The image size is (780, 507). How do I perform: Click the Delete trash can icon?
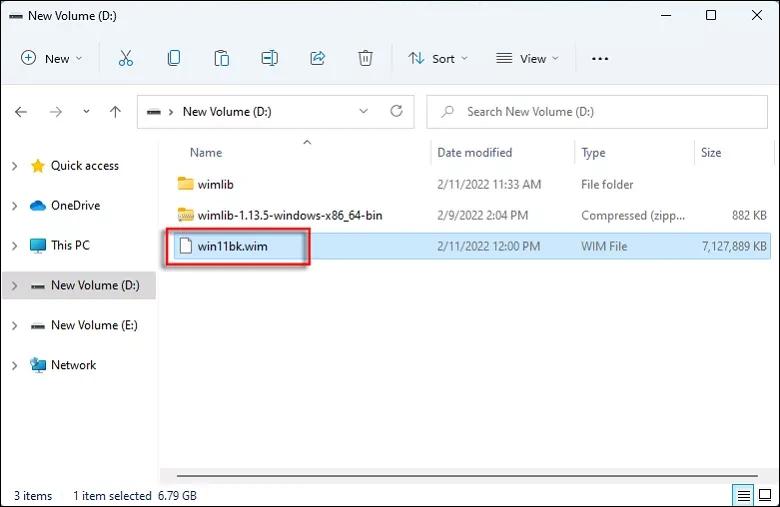pos(365,58)
